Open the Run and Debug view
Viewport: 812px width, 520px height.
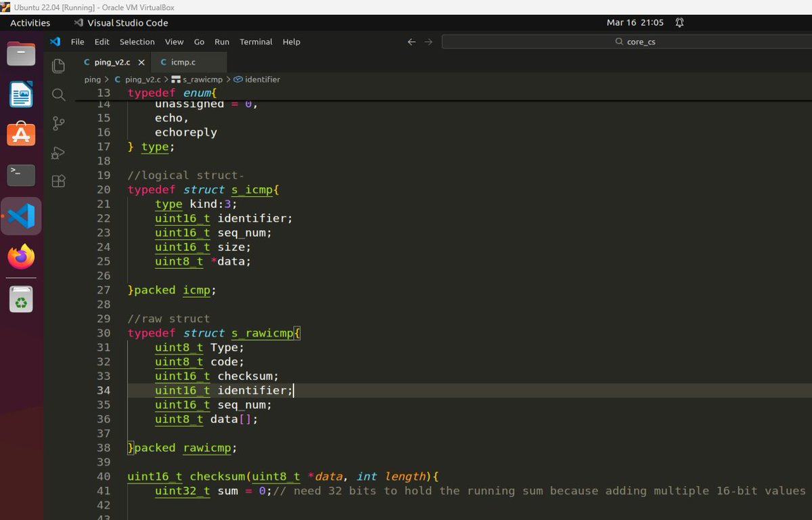tap(59, 152)
